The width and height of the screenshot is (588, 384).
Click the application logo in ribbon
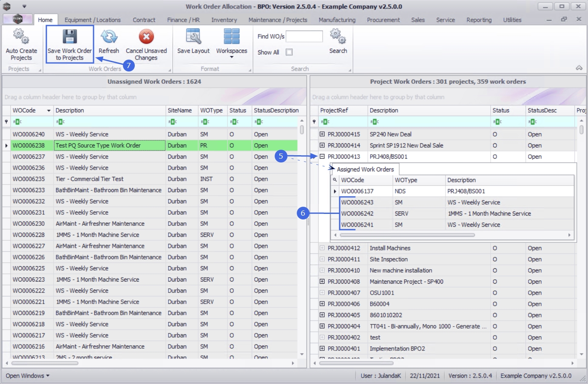pos(17,19)
